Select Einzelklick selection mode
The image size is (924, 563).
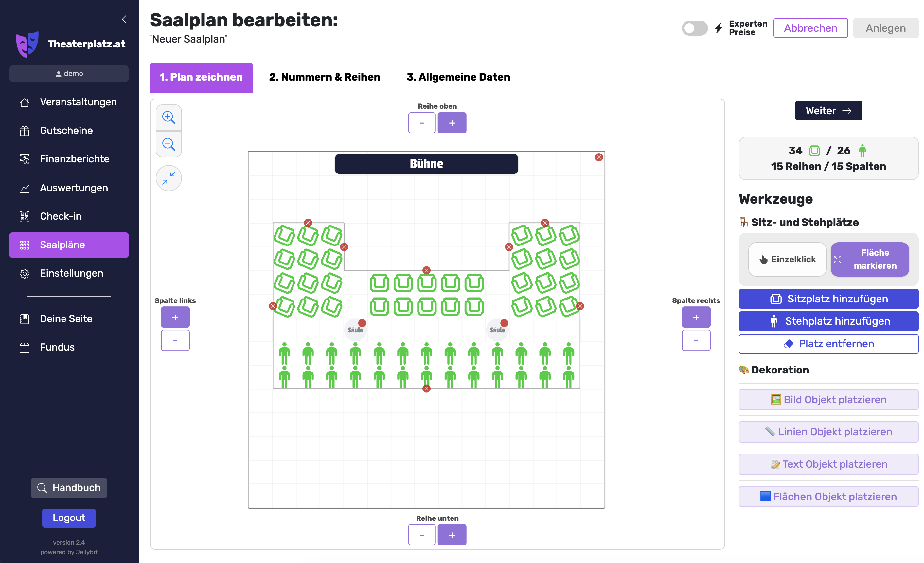click(x=787, y=259)
